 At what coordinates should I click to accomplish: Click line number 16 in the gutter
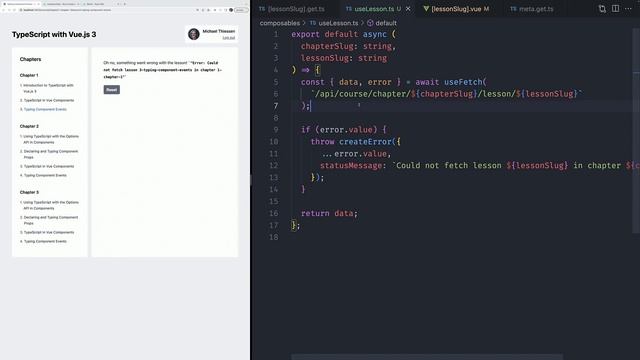[x=273, y=213]
